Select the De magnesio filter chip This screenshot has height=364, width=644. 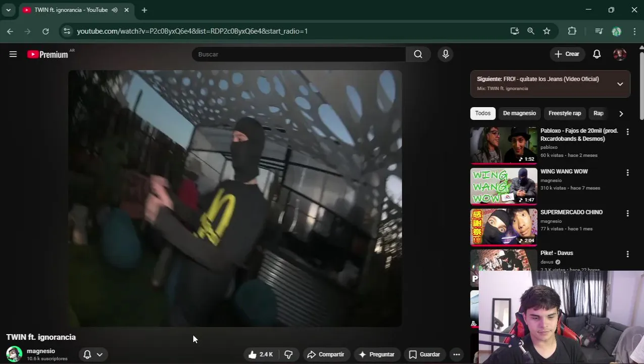[x=519, y=113]
